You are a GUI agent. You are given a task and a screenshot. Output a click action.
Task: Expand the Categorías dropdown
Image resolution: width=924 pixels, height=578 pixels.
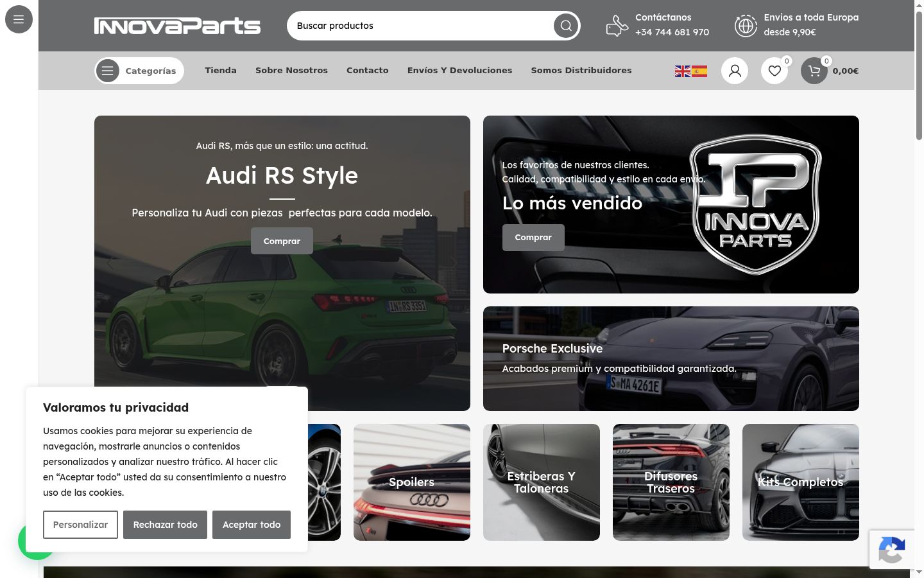point(139,71)
